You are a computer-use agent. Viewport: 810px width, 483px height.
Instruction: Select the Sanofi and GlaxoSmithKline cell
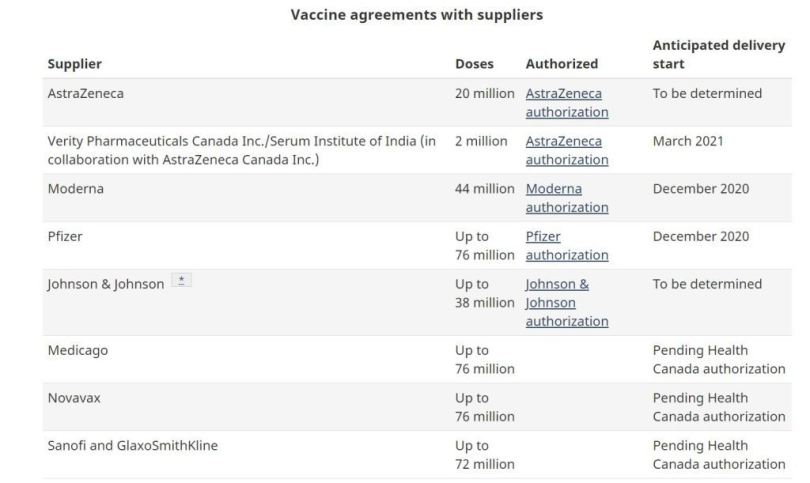coord(132,446)
